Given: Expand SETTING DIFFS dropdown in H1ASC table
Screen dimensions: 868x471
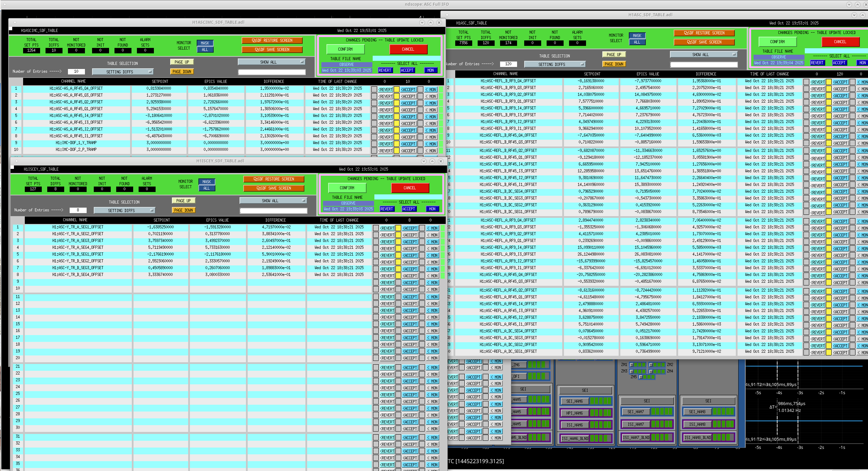Looking at the screenshot, I should point(554,64).
